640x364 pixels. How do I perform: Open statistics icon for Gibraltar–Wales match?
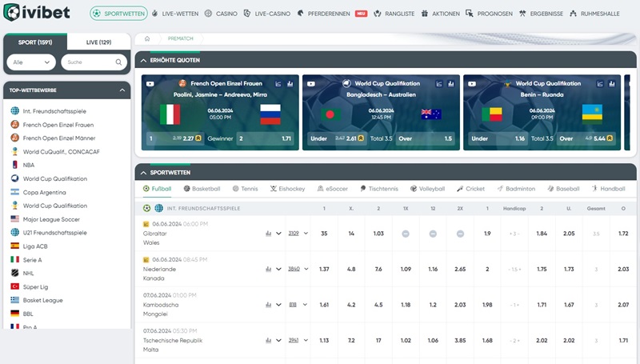point(268,234)
